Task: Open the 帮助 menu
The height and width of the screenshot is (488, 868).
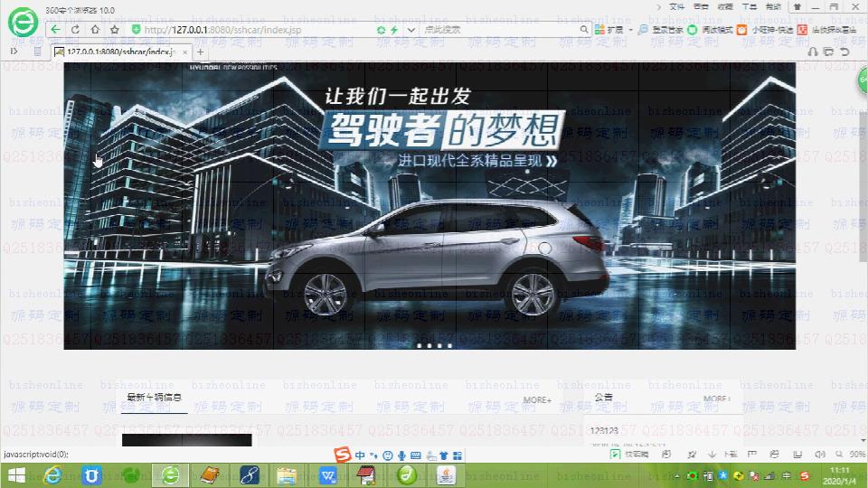Action: pos(773,6)
